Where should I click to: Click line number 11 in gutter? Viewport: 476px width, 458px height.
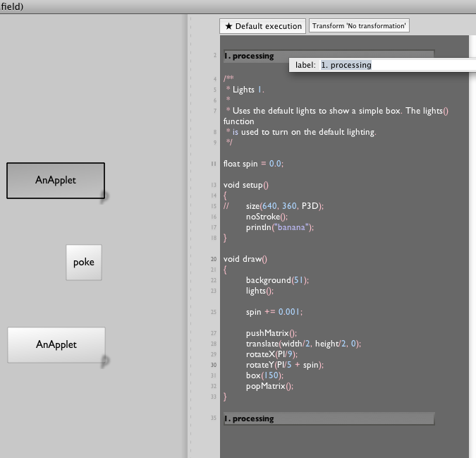click(x=214, y=164)
